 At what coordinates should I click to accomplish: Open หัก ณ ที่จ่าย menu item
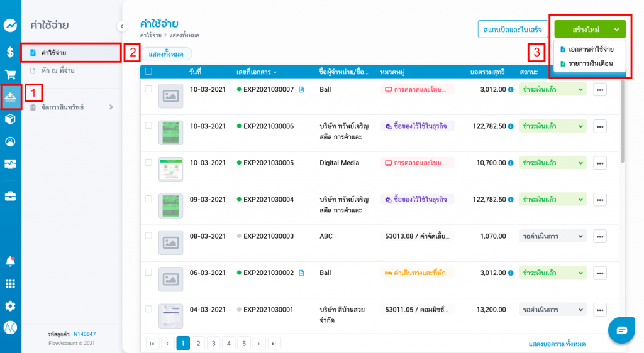click(x=58, y=70)
